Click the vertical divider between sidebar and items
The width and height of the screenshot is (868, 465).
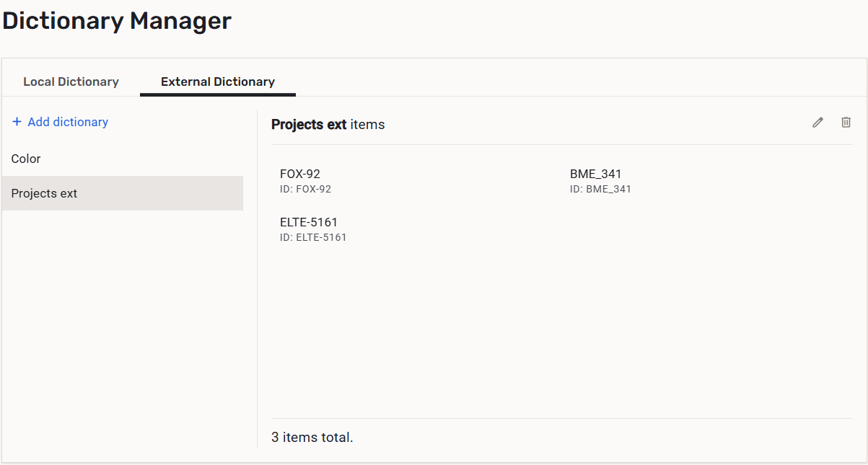[258, 288]
